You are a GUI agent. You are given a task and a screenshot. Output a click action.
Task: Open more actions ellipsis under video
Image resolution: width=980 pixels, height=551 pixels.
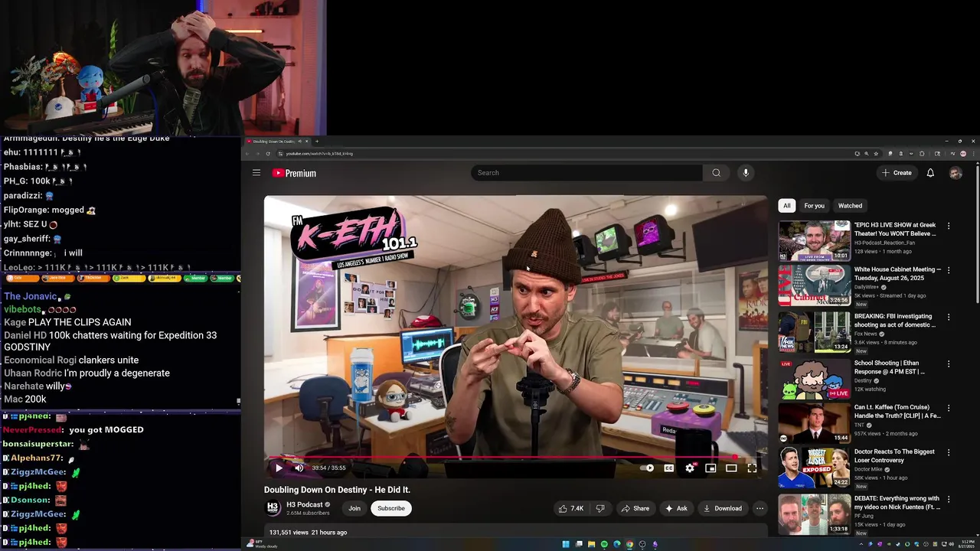tap(759, 508)
